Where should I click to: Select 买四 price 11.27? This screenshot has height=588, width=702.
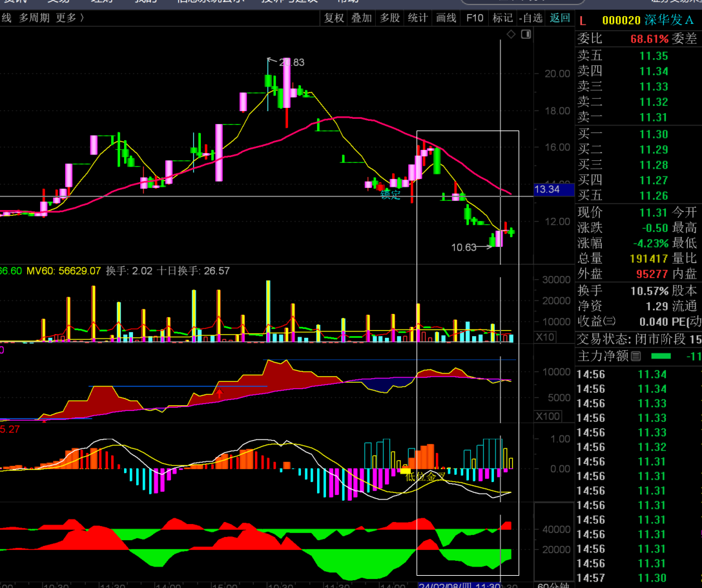click(x=654, y=180)
